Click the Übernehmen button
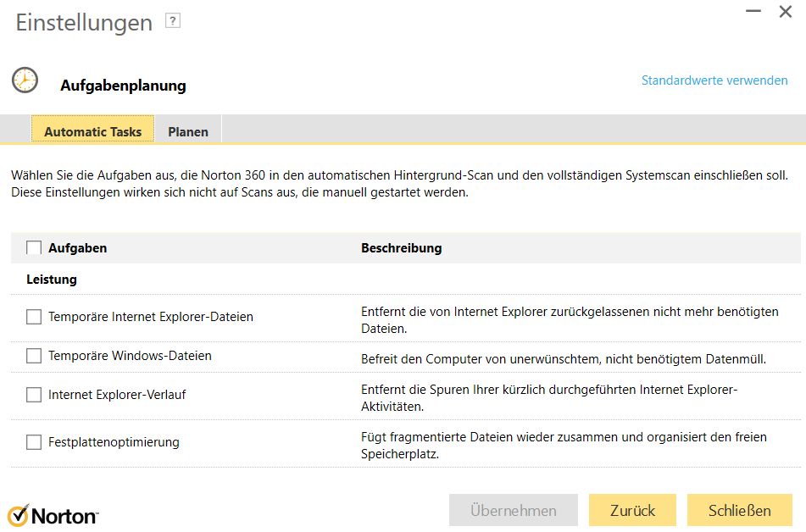 [x=514, y=511]
